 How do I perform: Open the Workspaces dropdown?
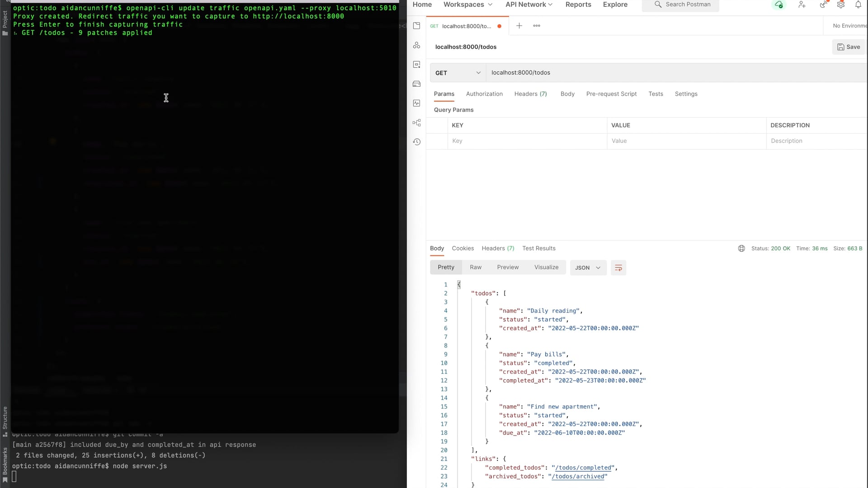click(467, 5)
